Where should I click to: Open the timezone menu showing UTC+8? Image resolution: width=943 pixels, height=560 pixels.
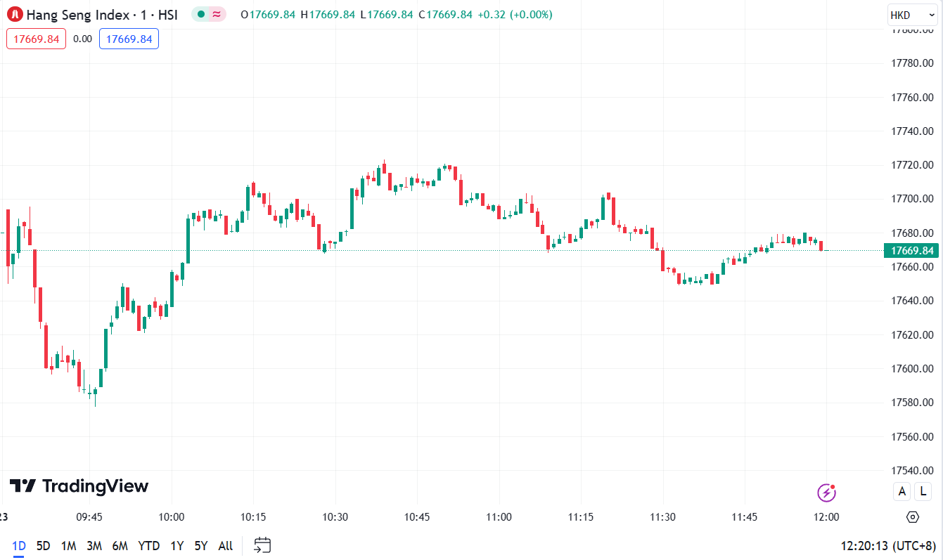[888, 546]
